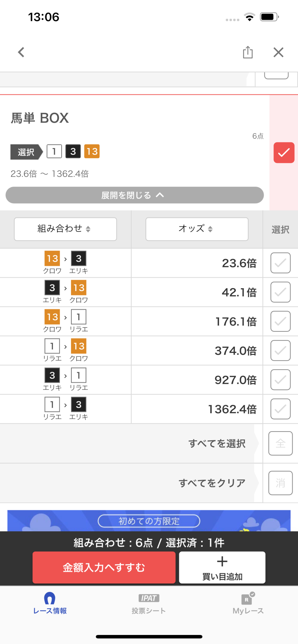298x644 pixels.
Task: Tap the back arrow icon
Action: pos(21,52)
